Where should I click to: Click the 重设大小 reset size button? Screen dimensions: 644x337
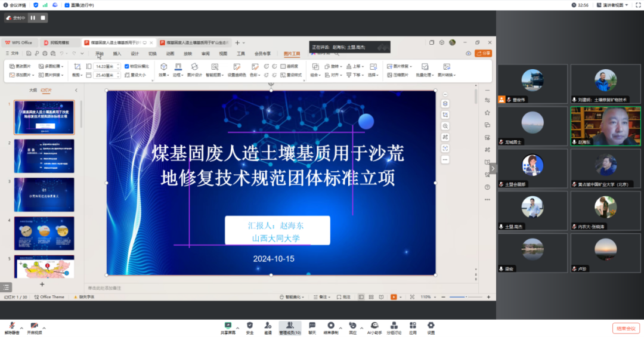click(135, 75)
